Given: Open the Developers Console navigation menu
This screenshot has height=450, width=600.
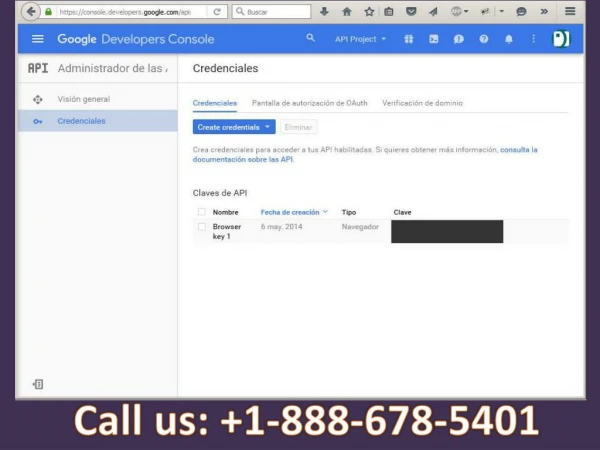Looking at the screenshot, I should (38, 39).
